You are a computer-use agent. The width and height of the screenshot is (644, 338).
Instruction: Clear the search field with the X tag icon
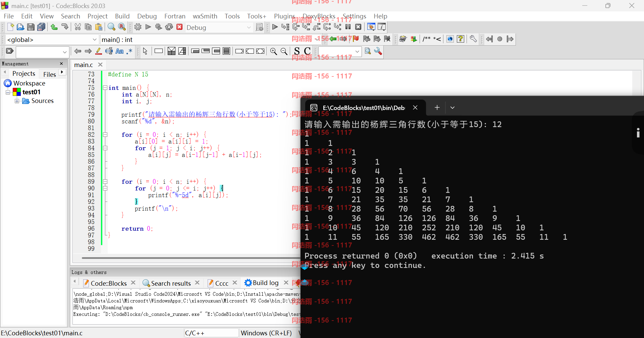pos(10,51)
